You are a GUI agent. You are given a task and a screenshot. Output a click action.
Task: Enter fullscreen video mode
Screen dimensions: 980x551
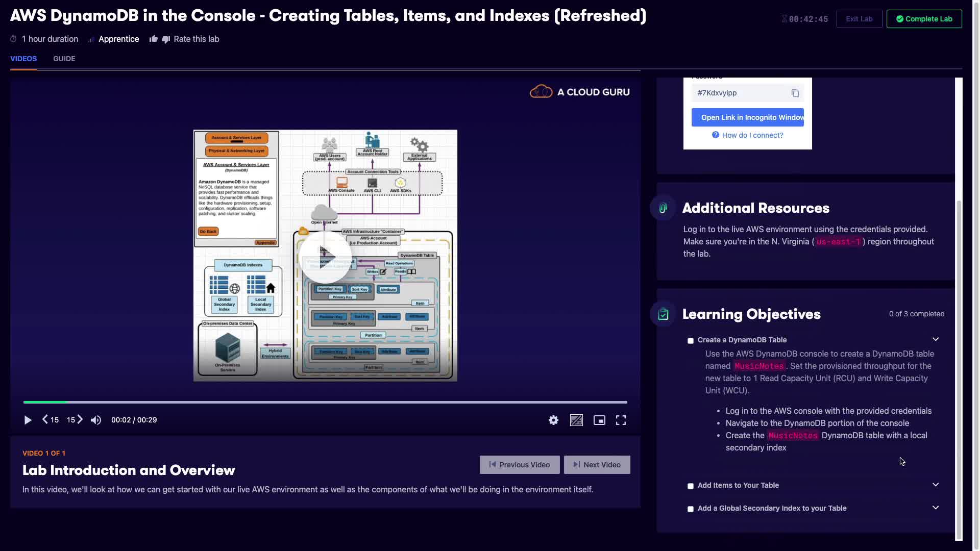[x=621, y=420]
